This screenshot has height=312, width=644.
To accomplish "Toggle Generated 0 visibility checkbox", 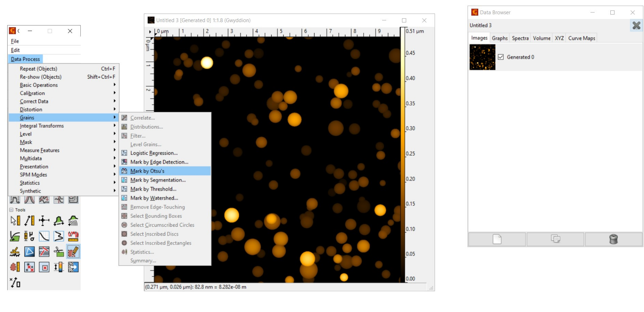I will [x=501, y=57].
